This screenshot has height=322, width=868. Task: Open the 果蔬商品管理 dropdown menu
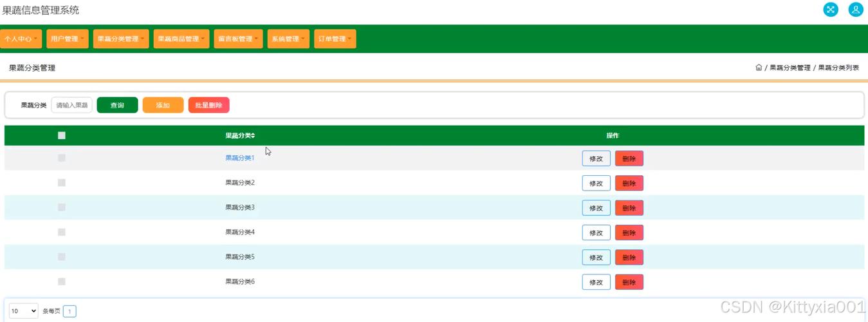click(181, 39)
